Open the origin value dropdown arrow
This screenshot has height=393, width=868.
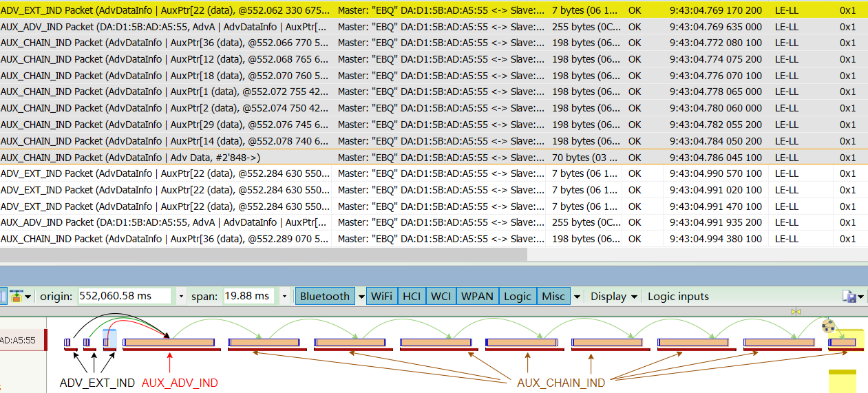[x=181, y=297]
